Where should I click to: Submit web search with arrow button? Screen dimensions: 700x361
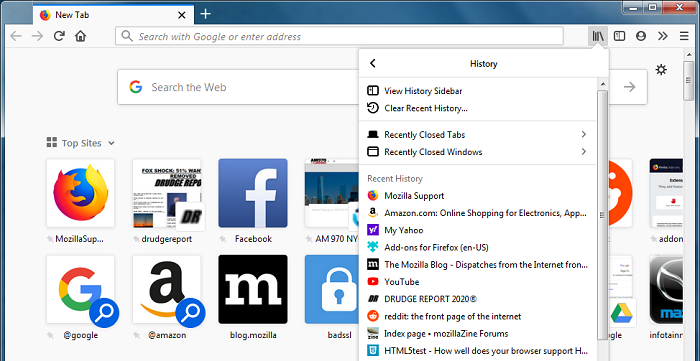[x=629, y=87]
